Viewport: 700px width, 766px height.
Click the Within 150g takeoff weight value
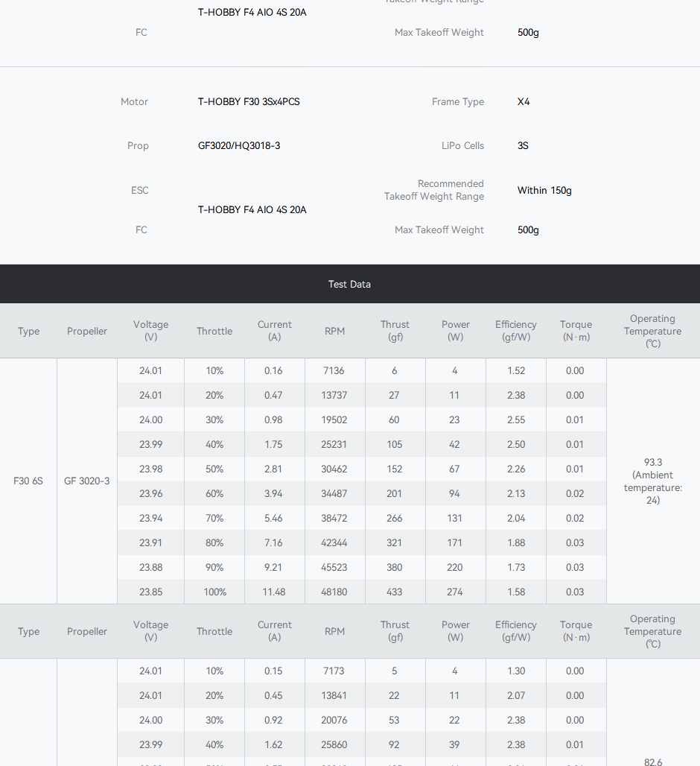(x=544, y=190)
